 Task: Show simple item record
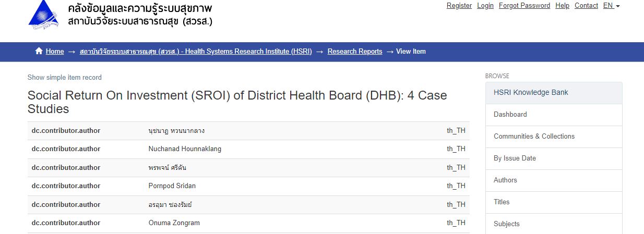pyautogui.click(x=65, y=78)
